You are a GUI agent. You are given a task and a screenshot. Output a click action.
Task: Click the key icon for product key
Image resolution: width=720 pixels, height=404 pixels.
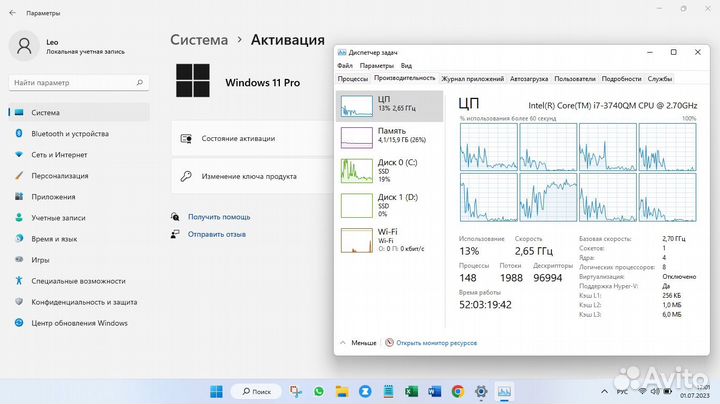186,176
